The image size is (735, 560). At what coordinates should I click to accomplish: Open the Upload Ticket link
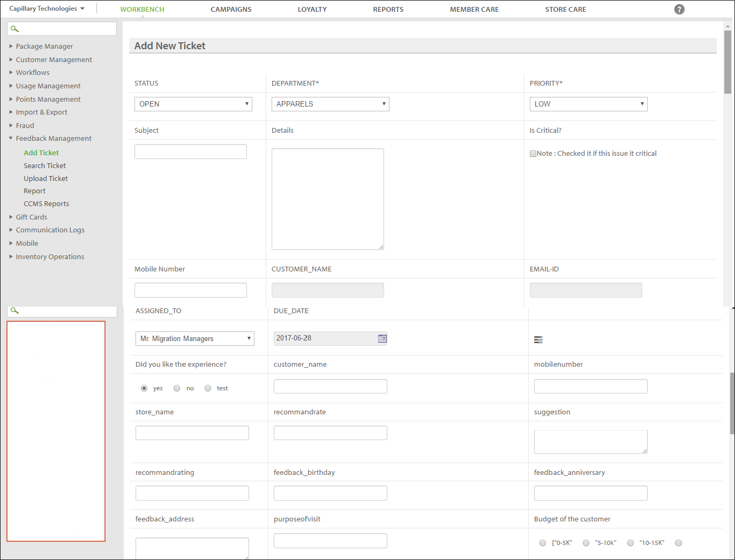(46, 178)
